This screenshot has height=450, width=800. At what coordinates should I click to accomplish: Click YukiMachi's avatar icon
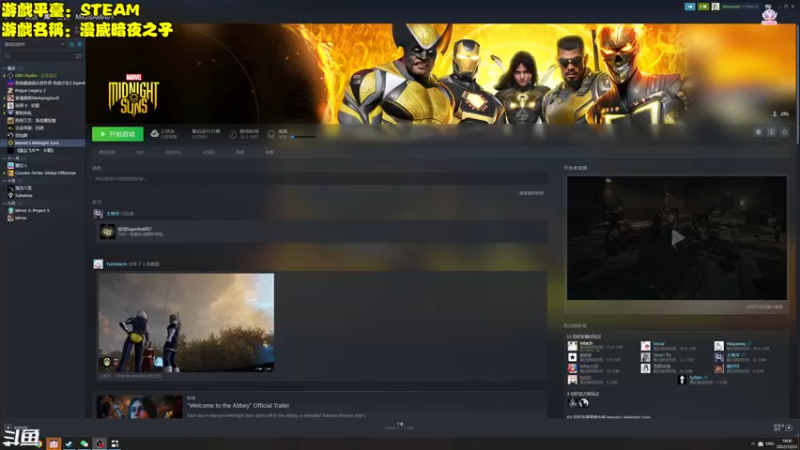coord(98,264)
